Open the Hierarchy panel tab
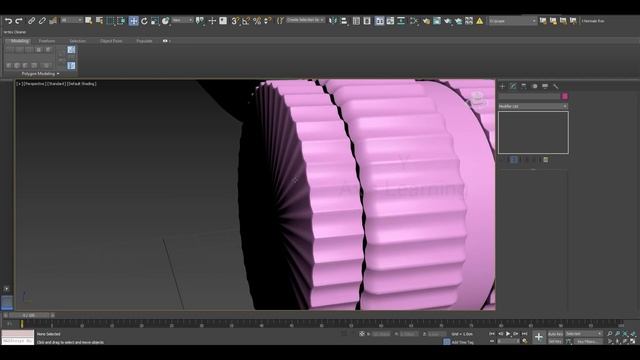The image size is (640, 360). click(x=524, y=86)
